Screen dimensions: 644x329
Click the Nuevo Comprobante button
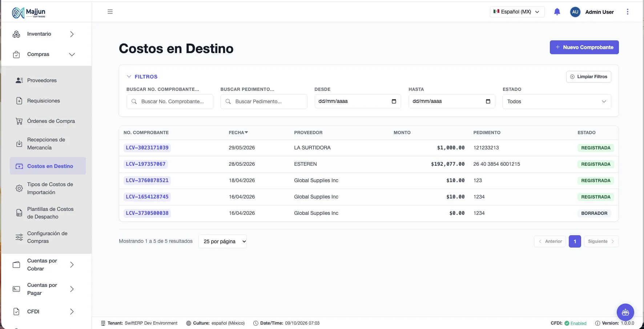click(584, 47)
